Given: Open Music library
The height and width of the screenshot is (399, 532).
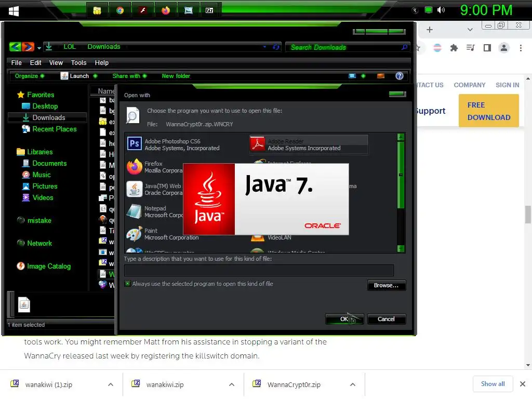Looking at the screenshot, I should (x=36, y=175).
